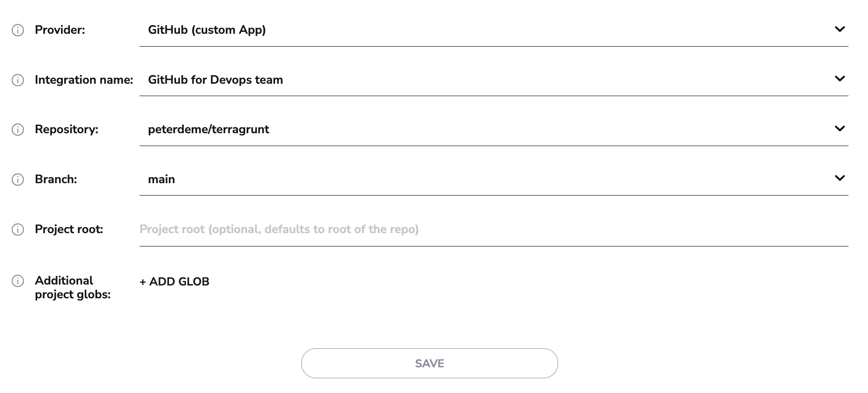Click the info icon next to Branch
This screenshot has width=868, height=393.
click(x=18, y=179)
